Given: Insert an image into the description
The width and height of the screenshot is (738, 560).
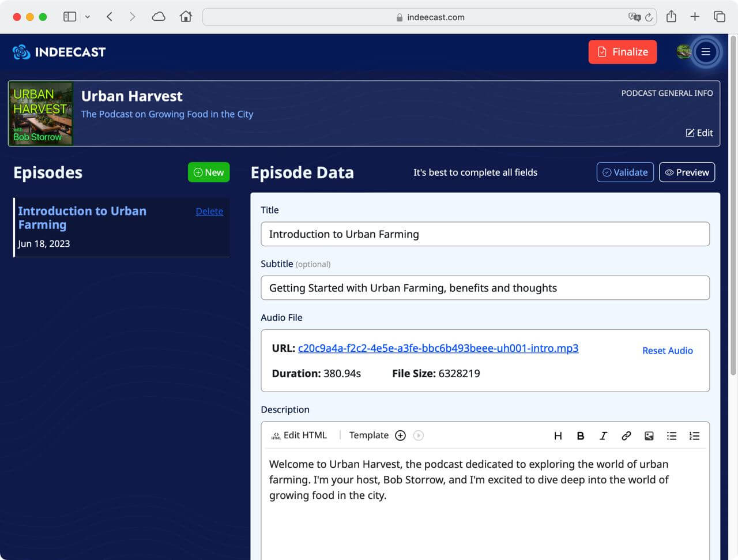Looking at the screenshot, I should tap(649, 436).
